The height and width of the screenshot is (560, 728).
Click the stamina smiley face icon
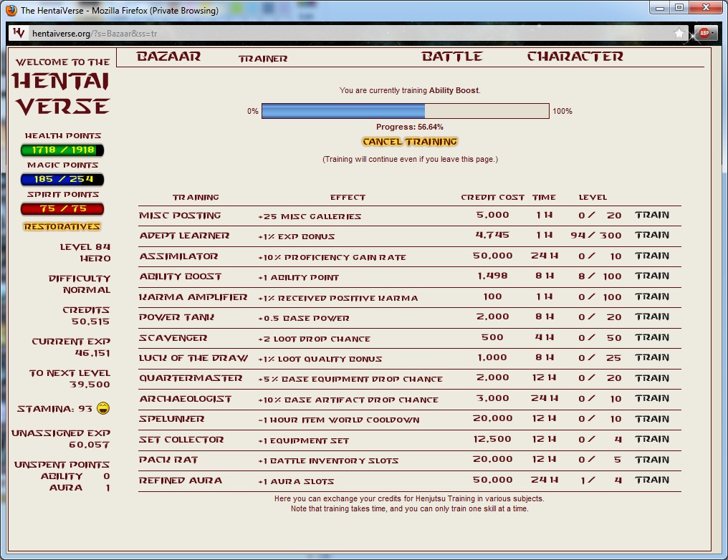coord(103,408)
